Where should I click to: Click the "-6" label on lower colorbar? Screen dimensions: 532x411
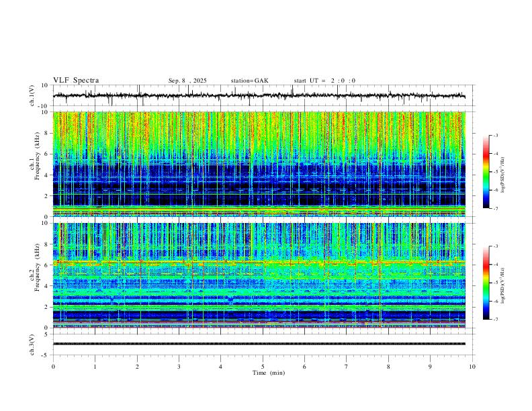(496, 301)
